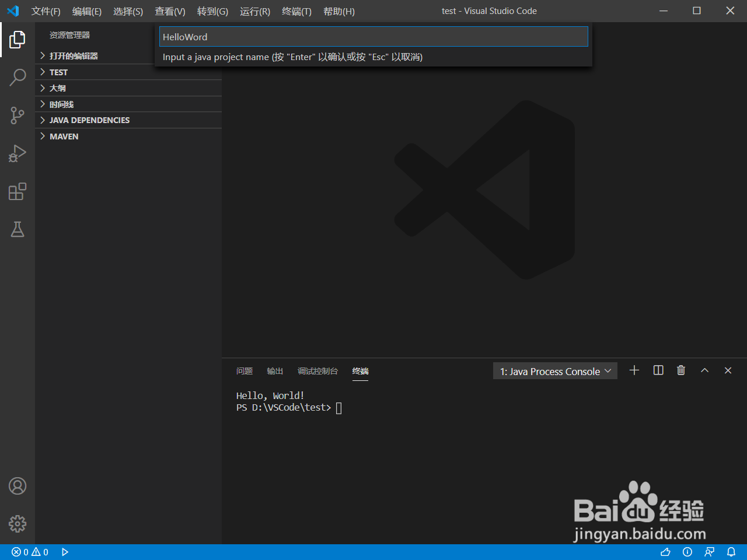Open the Run and Debug view icon
This screenshot has width=747, height=560.
pos(18,153)
